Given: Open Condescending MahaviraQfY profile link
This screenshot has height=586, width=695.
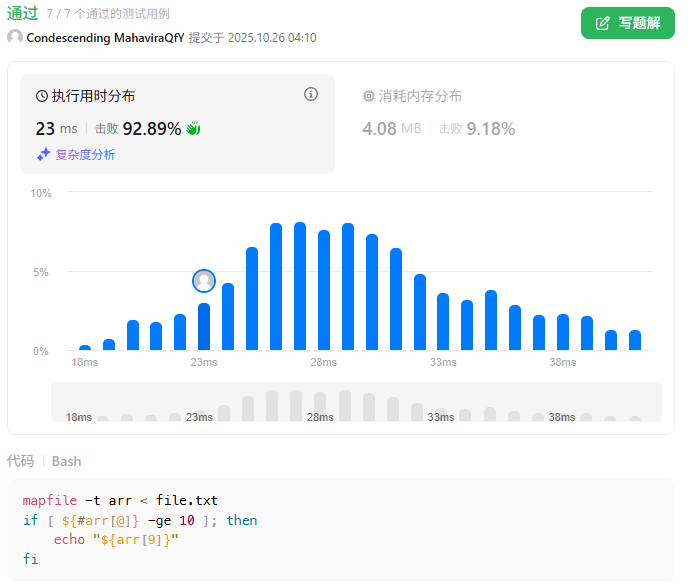Looking at the screenshot, I should pyautogui.click(x=105, y=37).
